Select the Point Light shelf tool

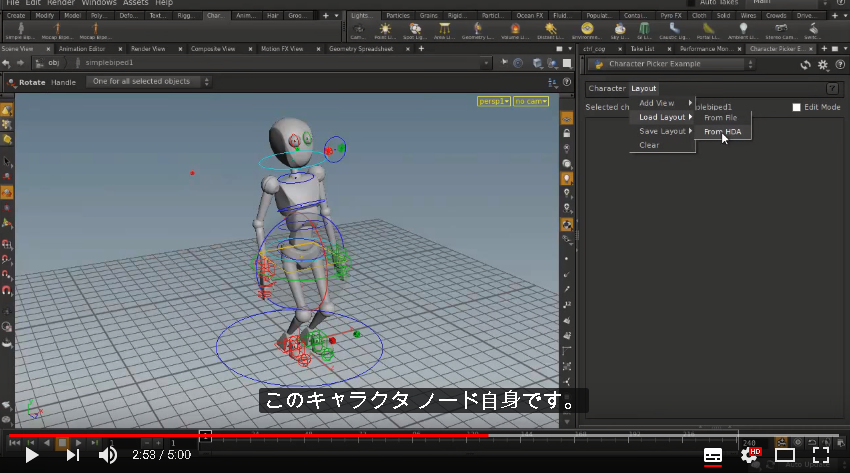(385, 30)
